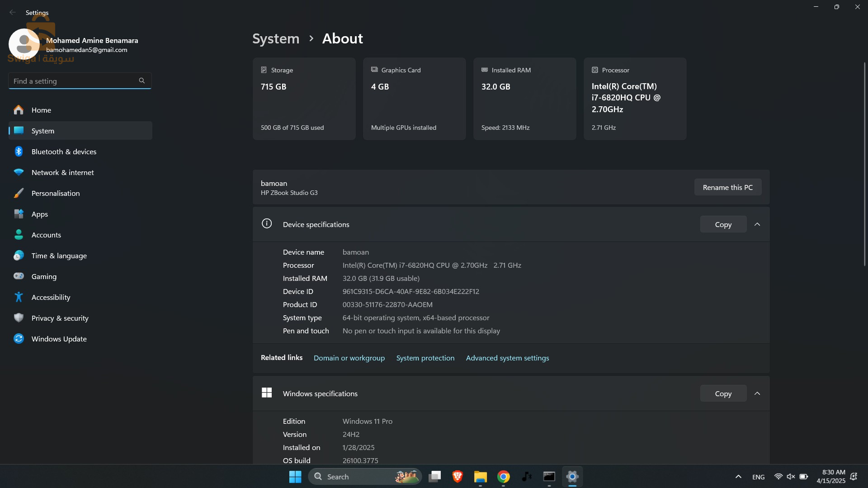
Task: Open Network & internet settings
Action: (80, 172)
